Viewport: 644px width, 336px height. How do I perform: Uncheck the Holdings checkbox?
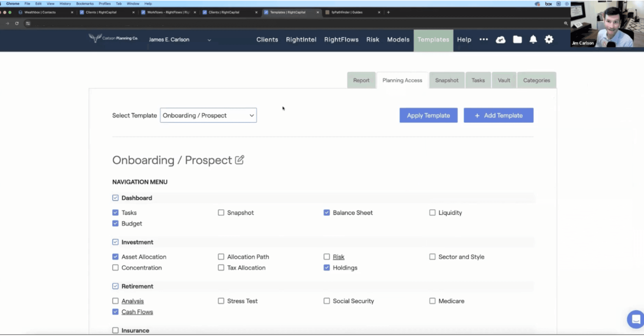[327, 267]
